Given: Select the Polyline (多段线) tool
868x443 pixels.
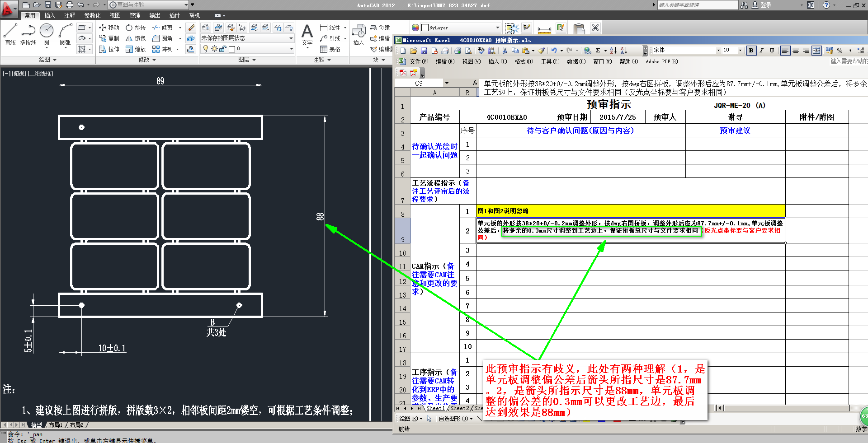Looking at the screenshot, I should tap(28, 35).
